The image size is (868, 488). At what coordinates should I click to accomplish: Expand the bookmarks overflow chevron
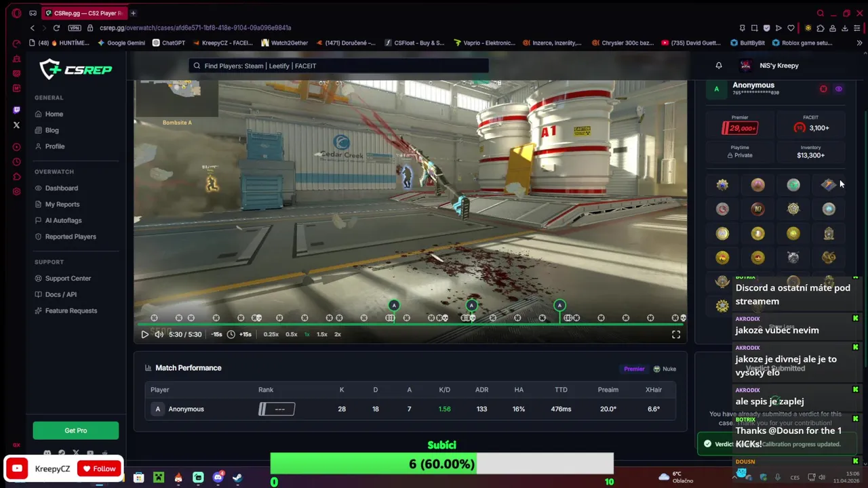[x=859, y=43]
